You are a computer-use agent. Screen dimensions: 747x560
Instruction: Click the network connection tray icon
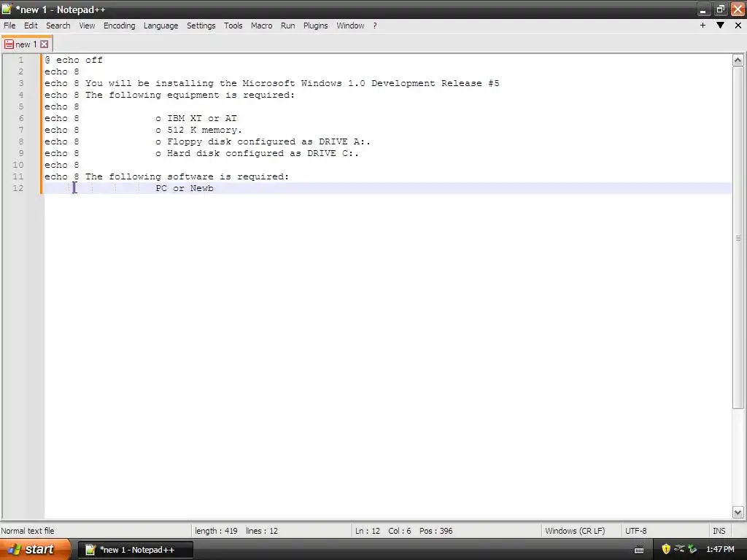(x=679, y=549)
